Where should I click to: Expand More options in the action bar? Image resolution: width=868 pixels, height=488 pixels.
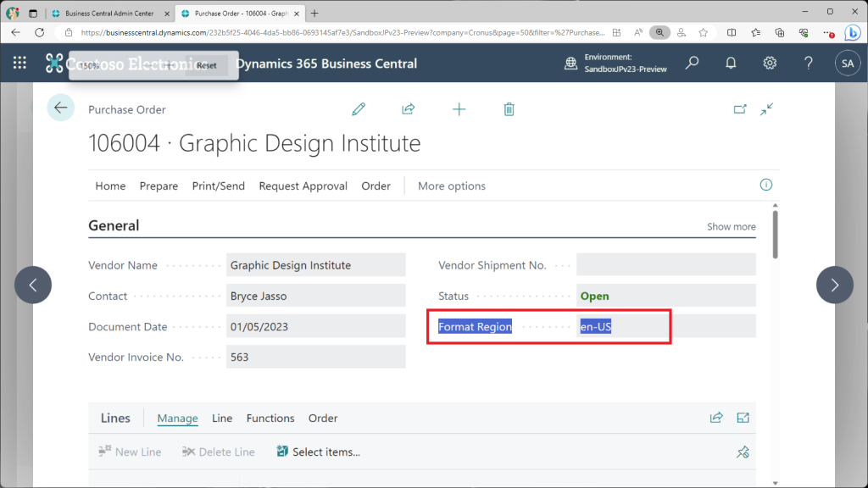(452, 186)
